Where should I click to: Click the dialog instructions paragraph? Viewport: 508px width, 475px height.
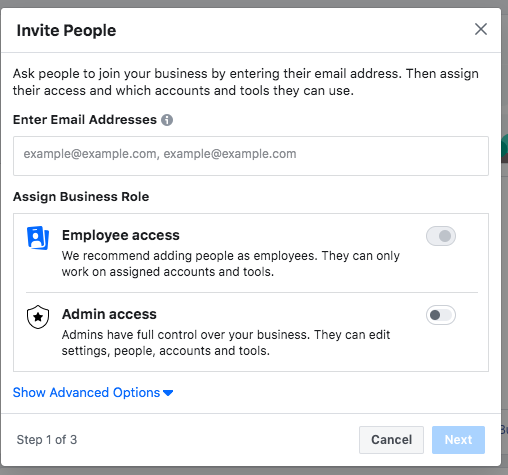click(246, 82)
